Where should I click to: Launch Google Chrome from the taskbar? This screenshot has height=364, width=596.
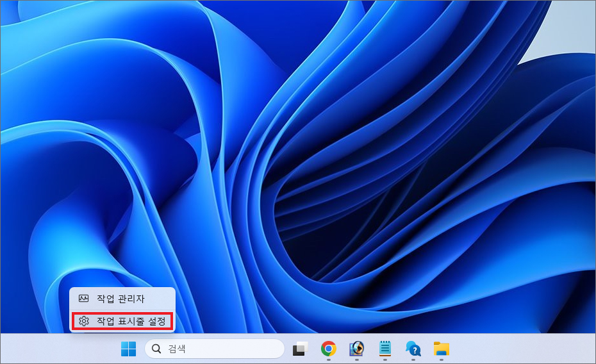(328, 349)
